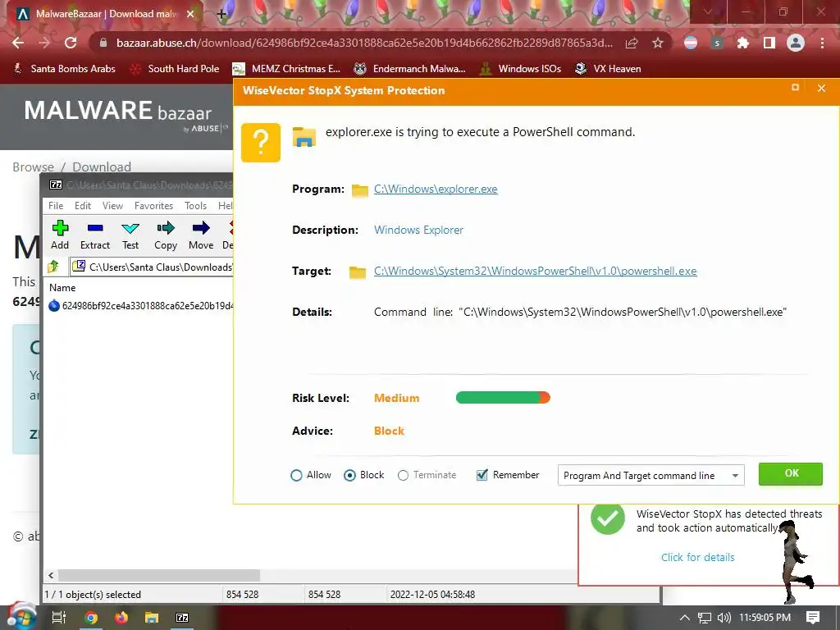The width and height of the screenshot is (840, 630).
Task: Click the Windows Explorer description text
Action: click(x=418, y=230)
